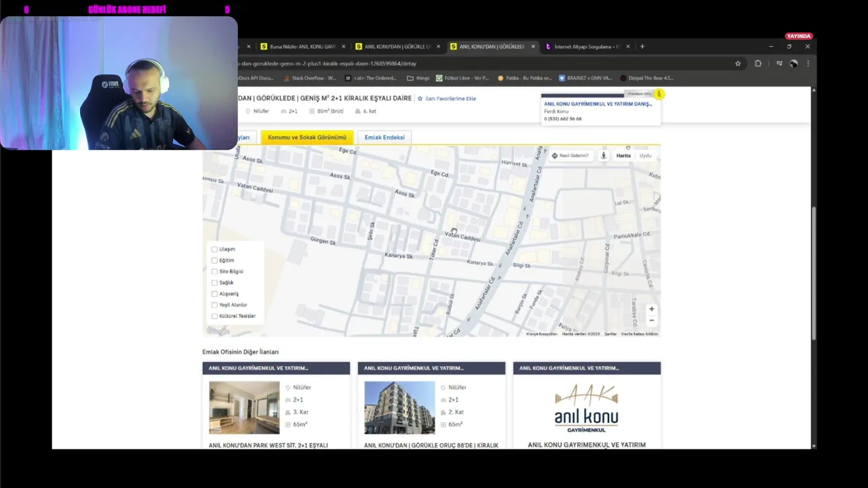Open Stack Overflow bookmark
This screenshot has height=488, width=868.
[x=309, y=78]
